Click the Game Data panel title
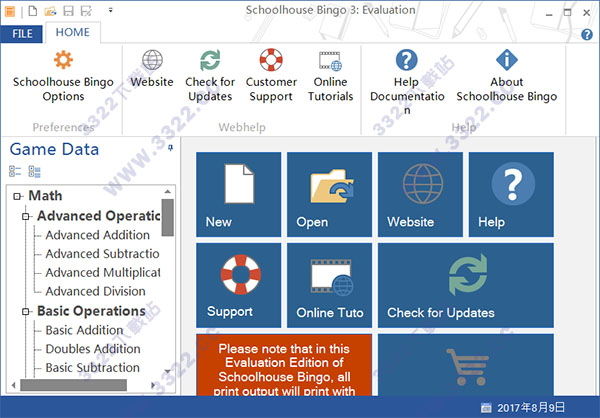The width and height of the screenshot is (600, 418). coord(54,149)
